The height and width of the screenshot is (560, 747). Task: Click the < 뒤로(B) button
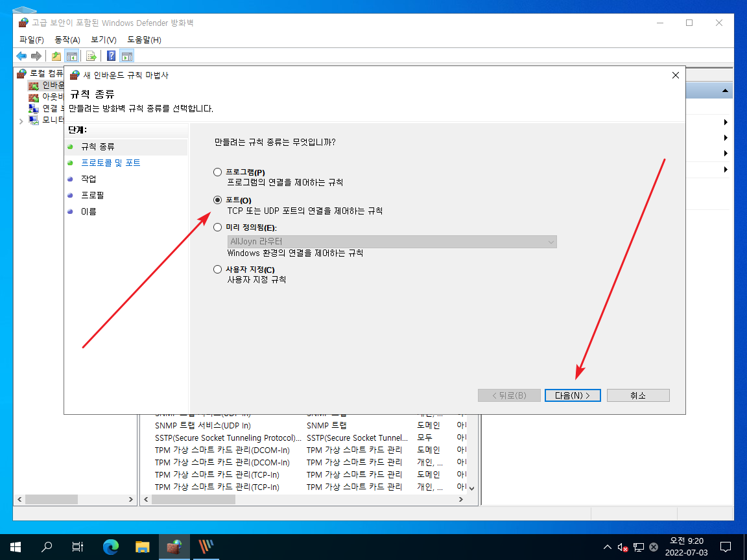509,395
